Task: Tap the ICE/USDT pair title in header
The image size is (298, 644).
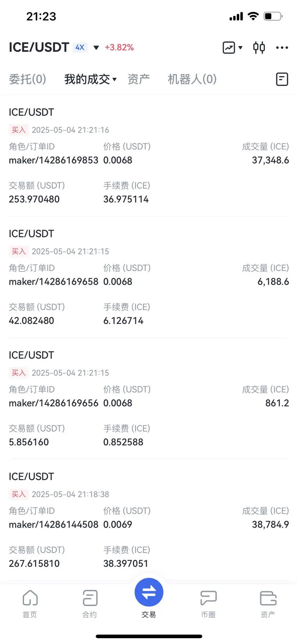Action: pyautogui.click(x=39, y=47)
